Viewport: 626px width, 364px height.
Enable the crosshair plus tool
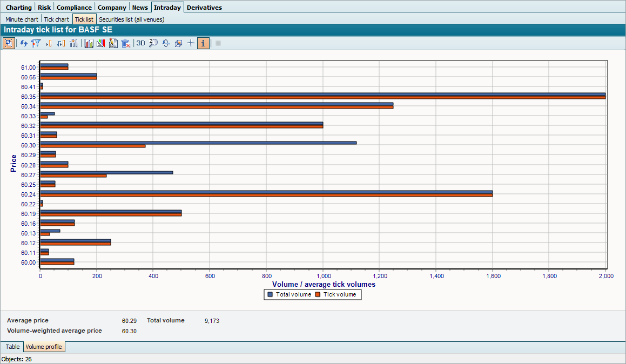[191, 43]
